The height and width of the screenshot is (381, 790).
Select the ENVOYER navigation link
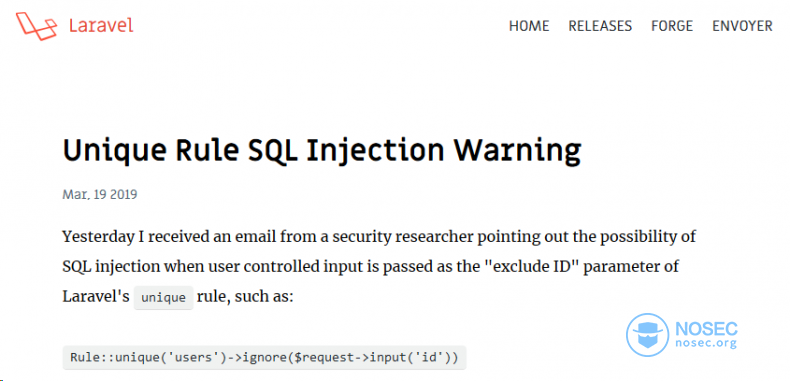[742, 26]
